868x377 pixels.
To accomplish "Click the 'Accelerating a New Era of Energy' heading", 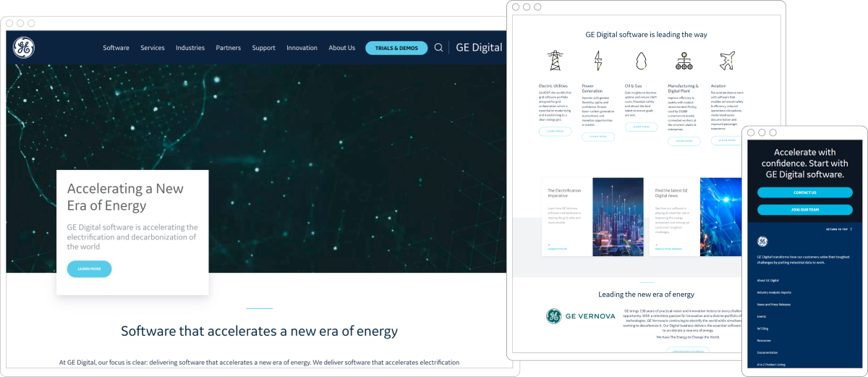I will [125, 197].
